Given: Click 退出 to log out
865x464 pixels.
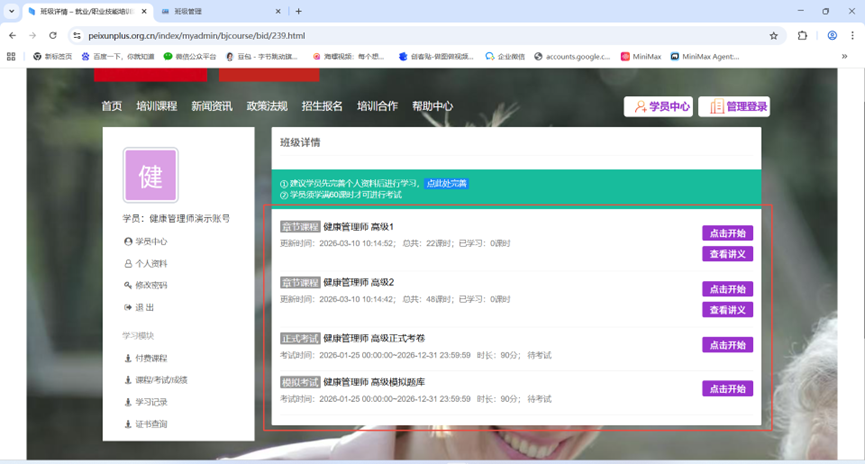Looking at the screenshot, I should tap(143, 307).
